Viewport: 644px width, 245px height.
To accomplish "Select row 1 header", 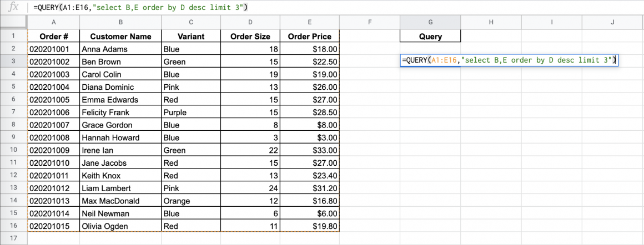I will coord(13,36).
